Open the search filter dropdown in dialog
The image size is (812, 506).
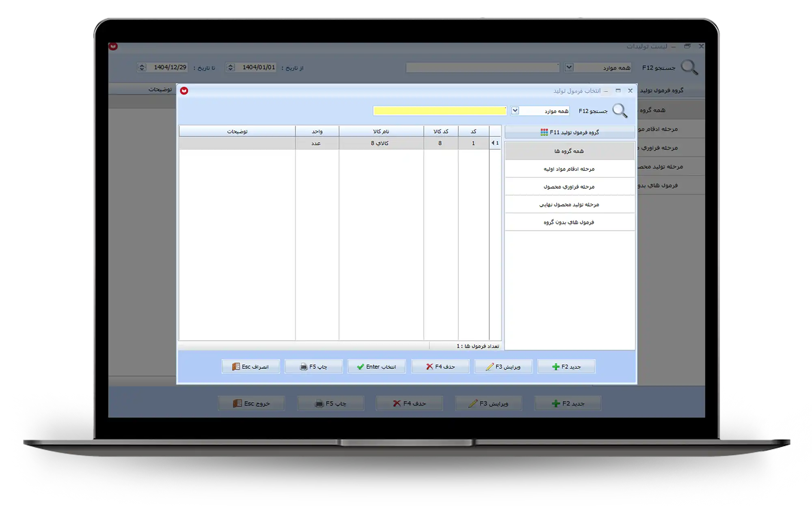pos(515,110)
